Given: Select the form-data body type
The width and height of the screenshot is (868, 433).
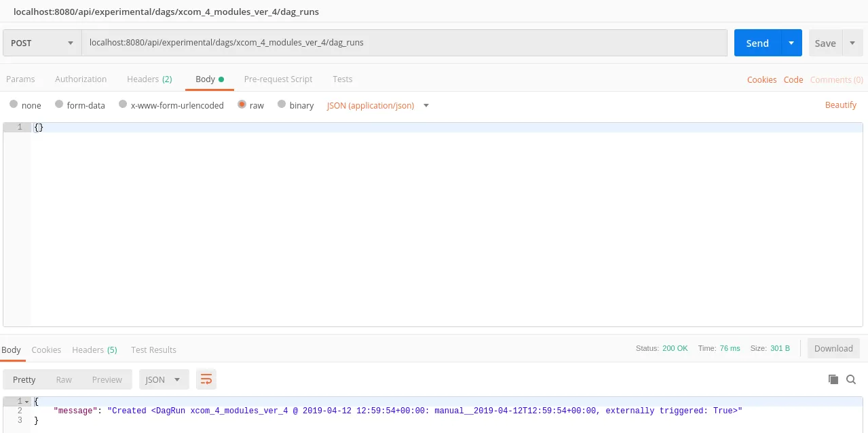Looking at the screenshot, I should click(59, 105).
